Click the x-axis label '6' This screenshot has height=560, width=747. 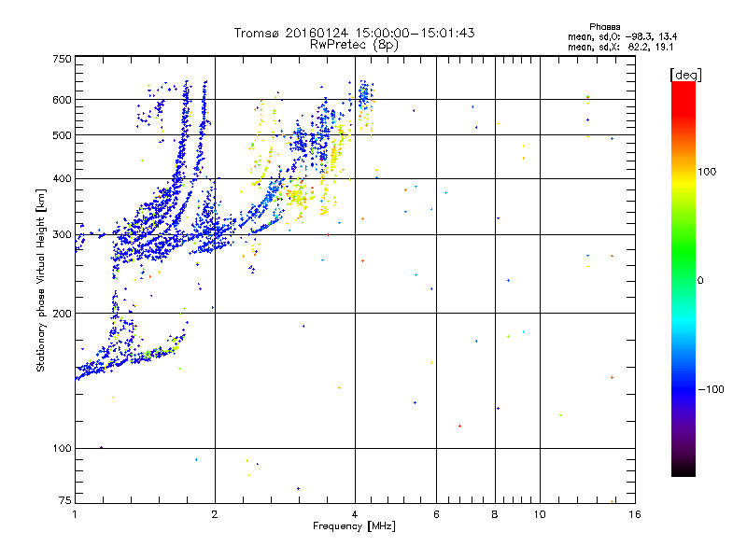click(436, 514)
